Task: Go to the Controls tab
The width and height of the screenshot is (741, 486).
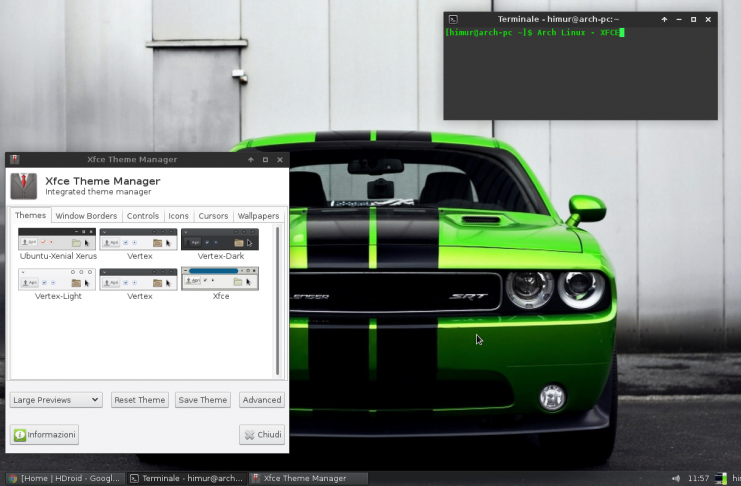Action: (x=143, y=216)
